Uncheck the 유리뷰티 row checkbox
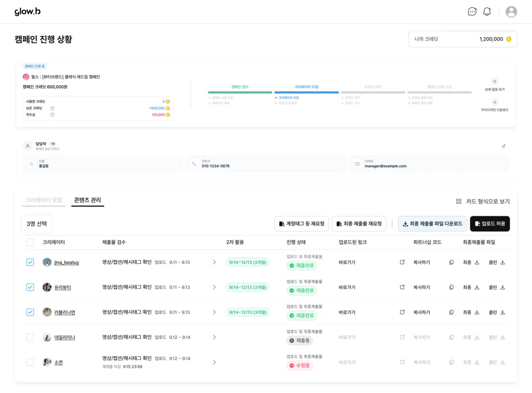 [x=30, y=287]
